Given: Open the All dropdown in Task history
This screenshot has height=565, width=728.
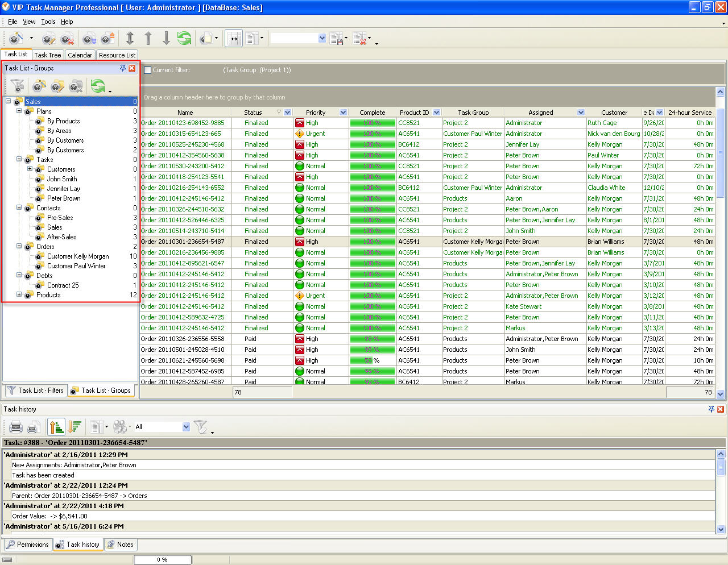Looking at the screenshot, I should click(186, 427).
